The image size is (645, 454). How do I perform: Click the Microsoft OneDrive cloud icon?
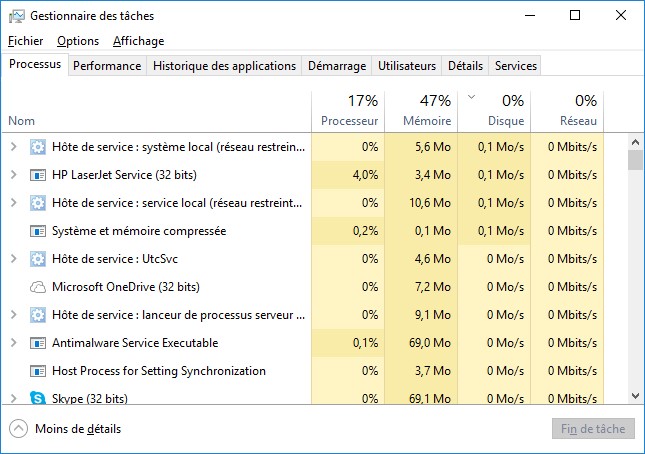(x=38, y=287)
